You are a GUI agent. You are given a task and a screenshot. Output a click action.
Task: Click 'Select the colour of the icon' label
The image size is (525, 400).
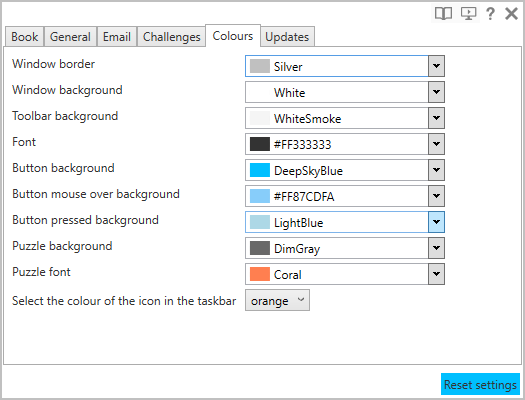(124, 301)
